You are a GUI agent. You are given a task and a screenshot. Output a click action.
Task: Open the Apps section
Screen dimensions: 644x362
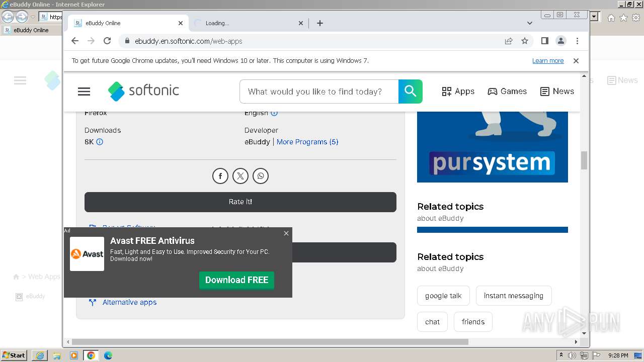pos(458,92)
